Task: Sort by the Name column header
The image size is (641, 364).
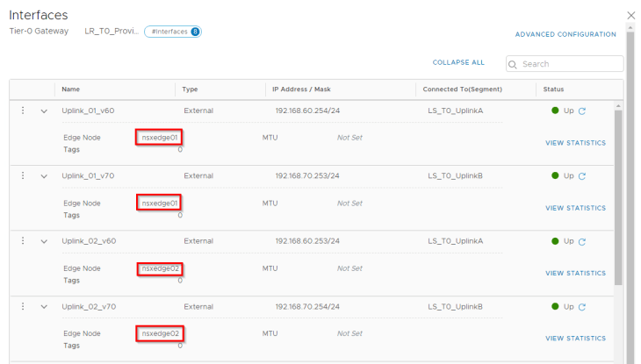Action: tap(71, 89)
